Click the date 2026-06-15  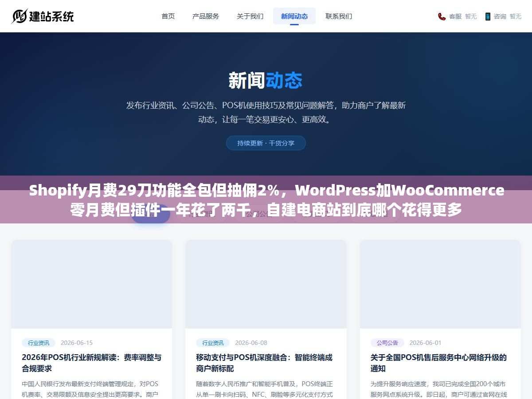[77, 343]
